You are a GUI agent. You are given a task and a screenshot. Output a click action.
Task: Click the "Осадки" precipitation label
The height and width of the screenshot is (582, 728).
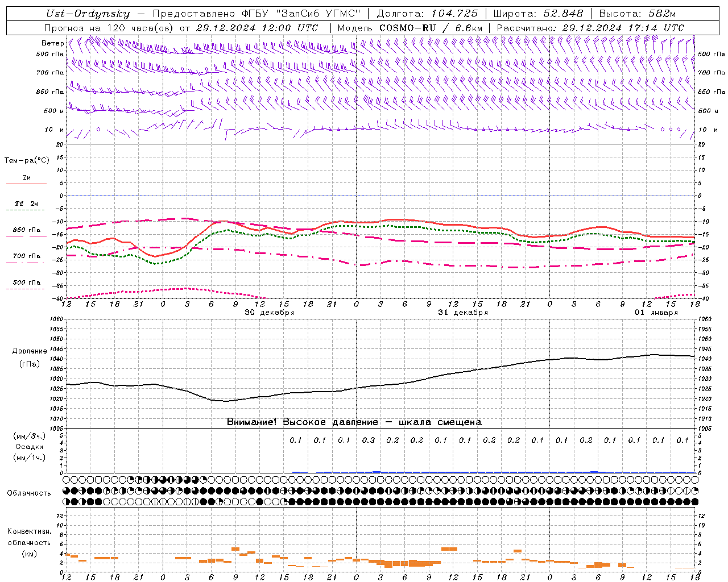[29, 447]
